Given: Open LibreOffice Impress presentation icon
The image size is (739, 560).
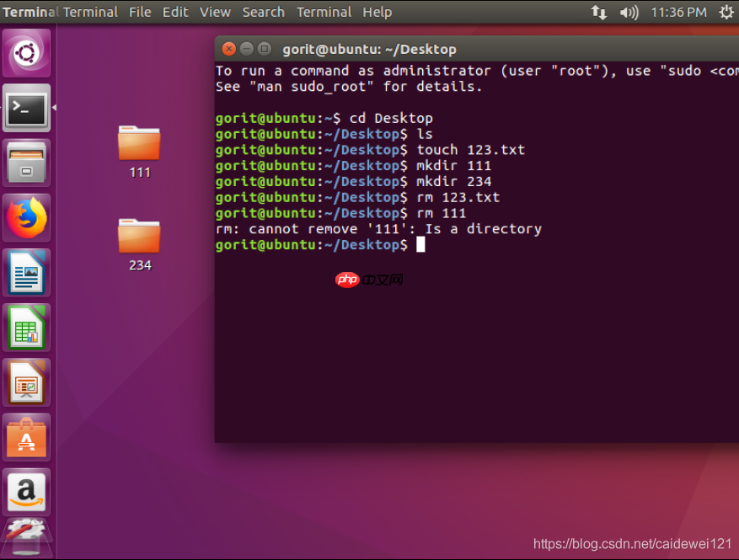Looking at the screenshot, I should click(26, 382).
